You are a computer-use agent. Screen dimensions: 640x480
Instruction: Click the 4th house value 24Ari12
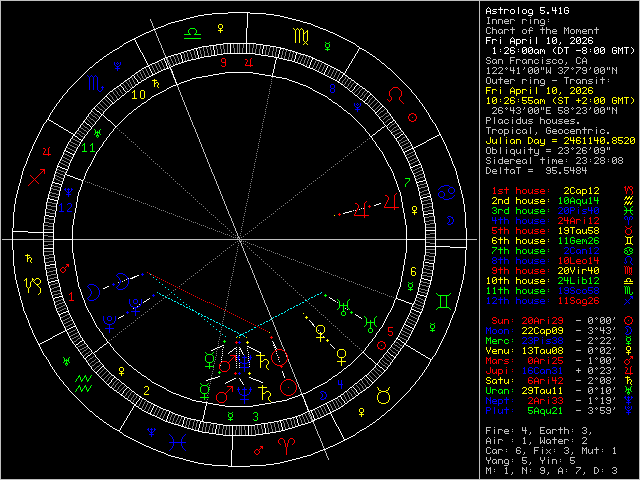[x=578, y=221]
